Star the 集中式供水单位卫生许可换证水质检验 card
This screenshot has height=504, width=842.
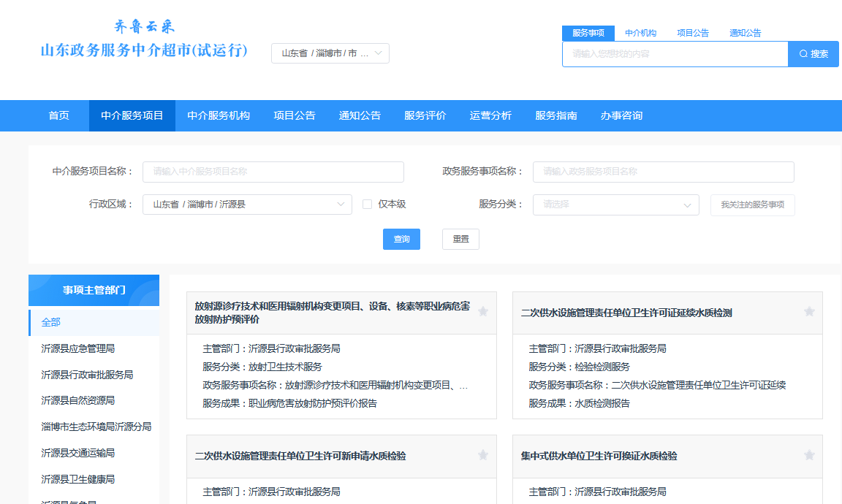coord(808,455)
